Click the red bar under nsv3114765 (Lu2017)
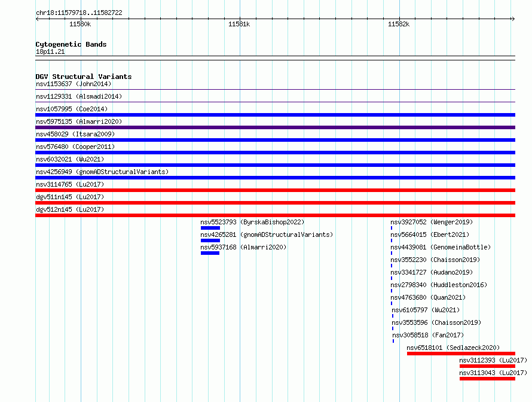Viewport: 532px width, 402px height. [x=275, y=190]
